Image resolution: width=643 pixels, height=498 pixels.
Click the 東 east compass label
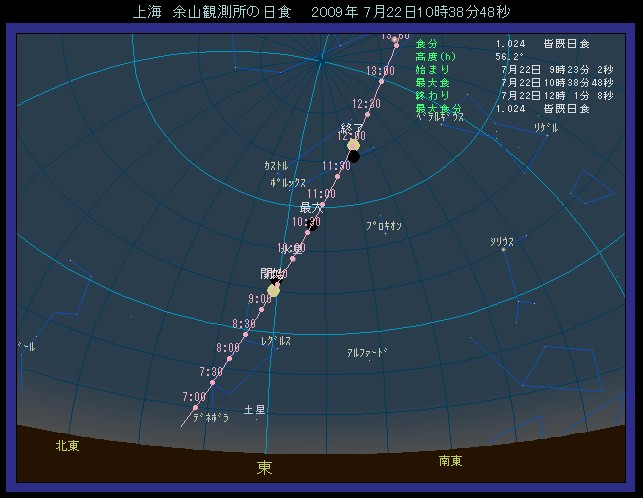point(264,467)
